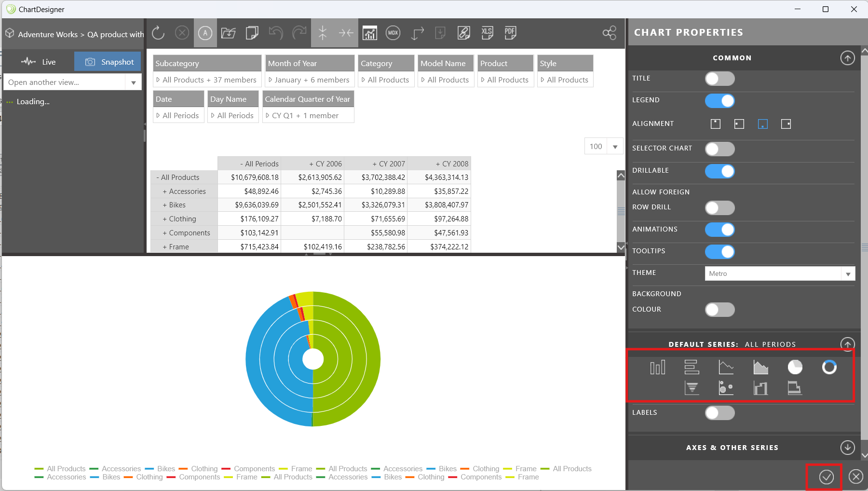The height and width of the screenshot is (491, 868).
Task: Turn off the Legend toggle
Action: [x=719, y=101]
